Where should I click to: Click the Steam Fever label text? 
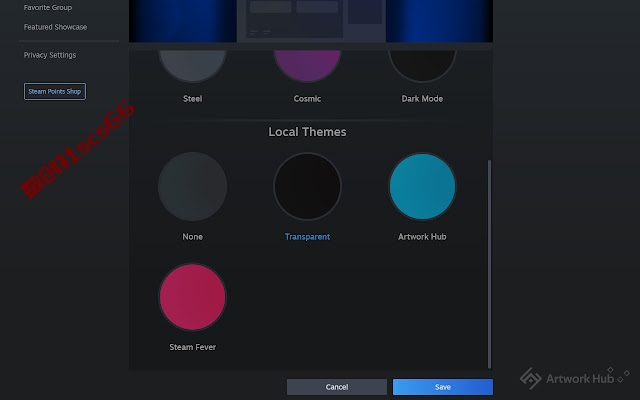(192, 347)
